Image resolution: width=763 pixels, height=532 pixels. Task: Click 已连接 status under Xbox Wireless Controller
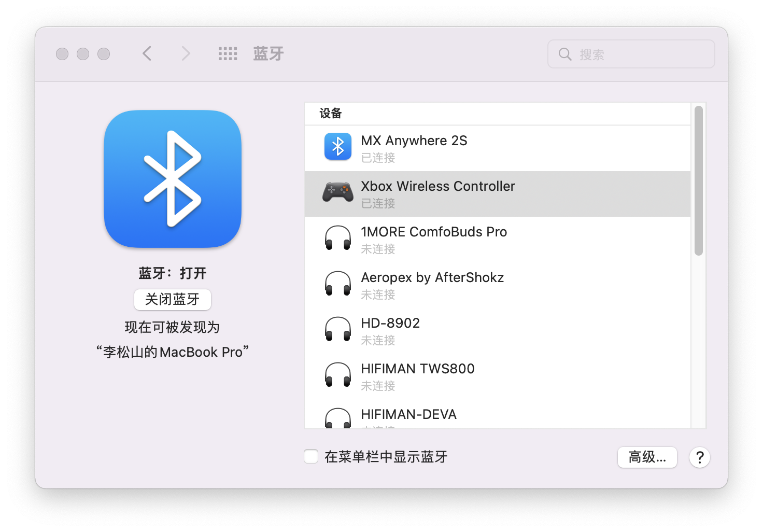pos(378,203)
